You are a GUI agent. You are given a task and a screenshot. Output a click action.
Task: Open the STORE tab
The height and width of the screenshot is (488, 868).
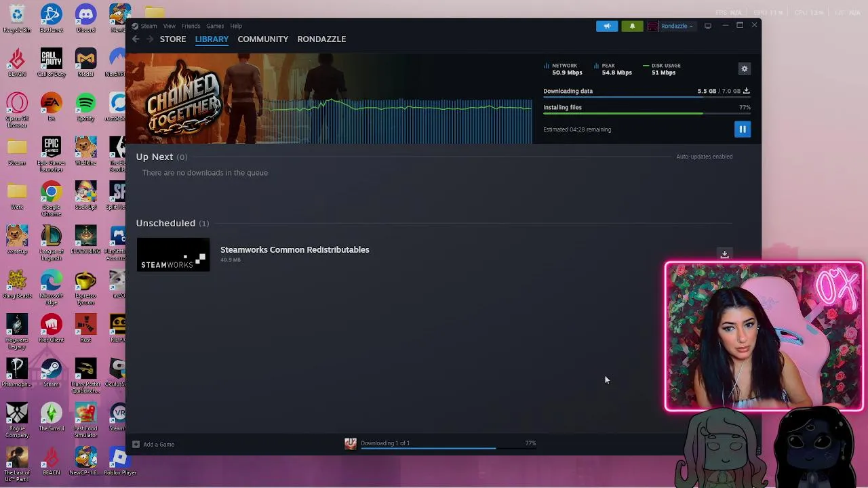pyautogui.click(x=173, y=39)
